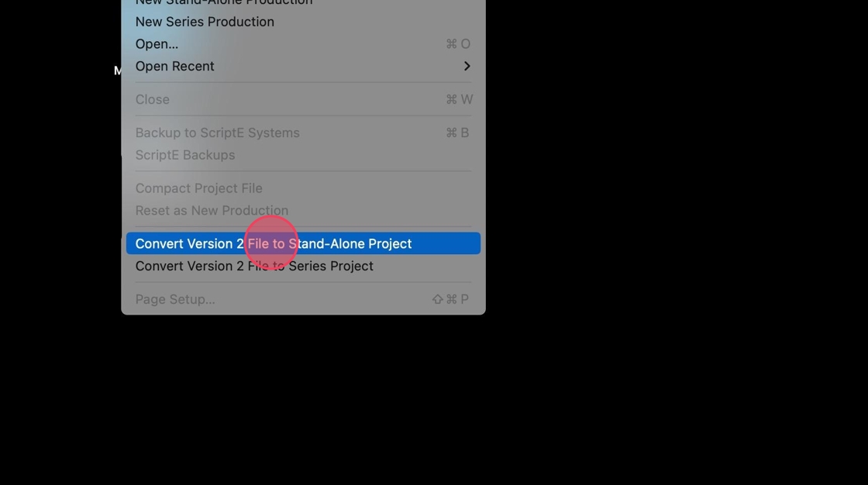Screen dimensions: 868x485
Task: Select Backup to ScriptE Systems
Action: click(303, 132)
